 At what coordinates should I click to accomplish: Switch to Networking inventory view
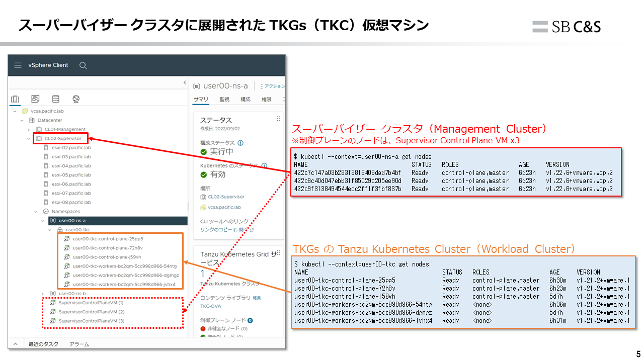pyautogui.click(x=76, y=99)
